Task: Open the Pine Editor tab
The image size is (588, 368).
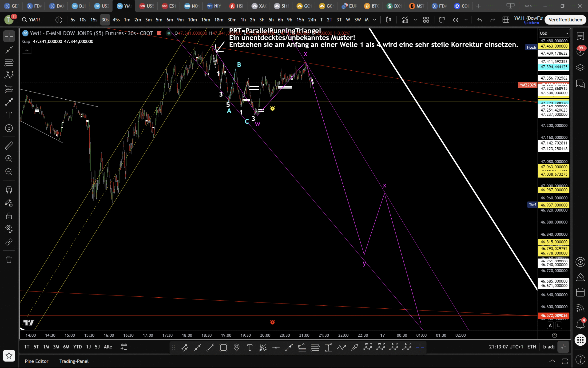Action: [x=36, y=361]
